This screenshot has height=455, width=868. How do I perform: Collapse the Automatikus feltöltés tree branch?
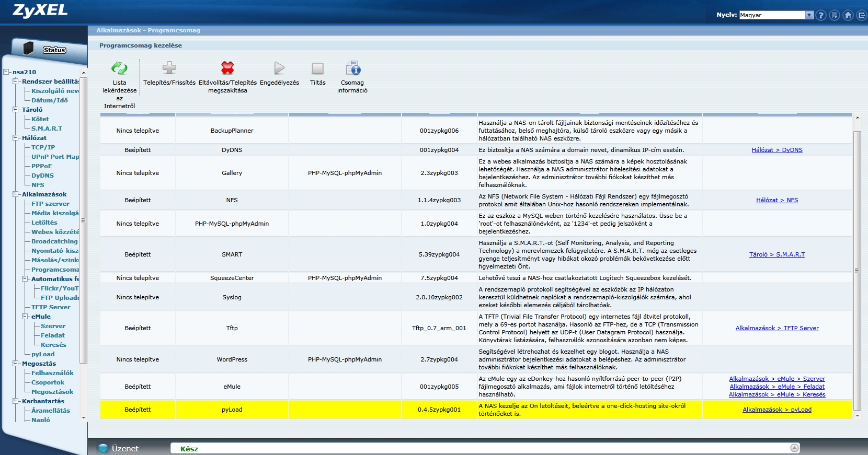click(x=25, y=279)
